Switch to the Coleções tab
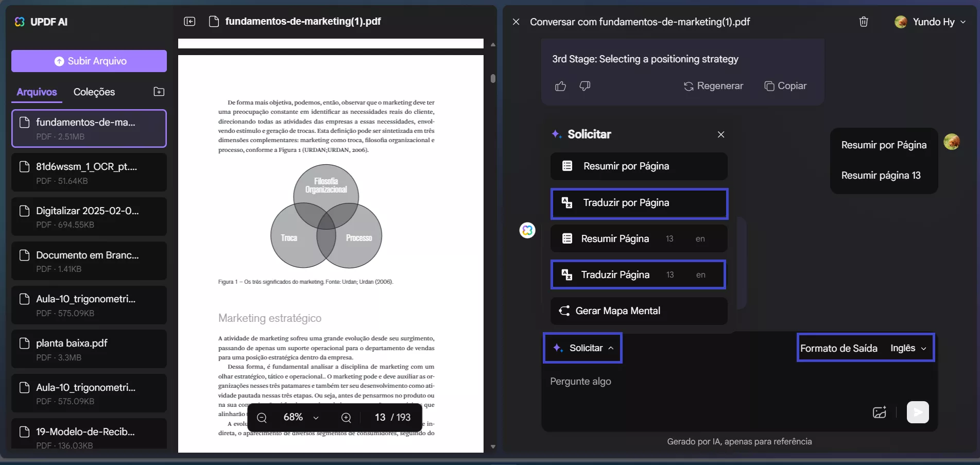980x465 pixels. click(x=94, y=92)
